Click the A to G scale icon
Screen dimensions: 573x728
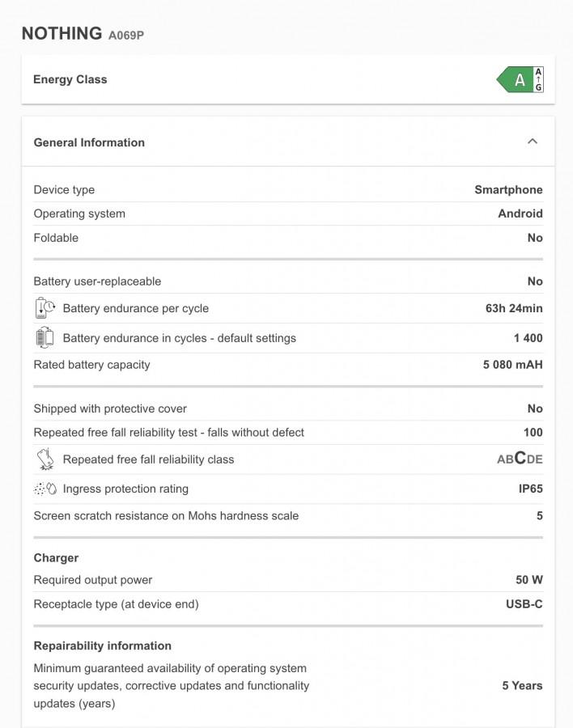point(539,80)
